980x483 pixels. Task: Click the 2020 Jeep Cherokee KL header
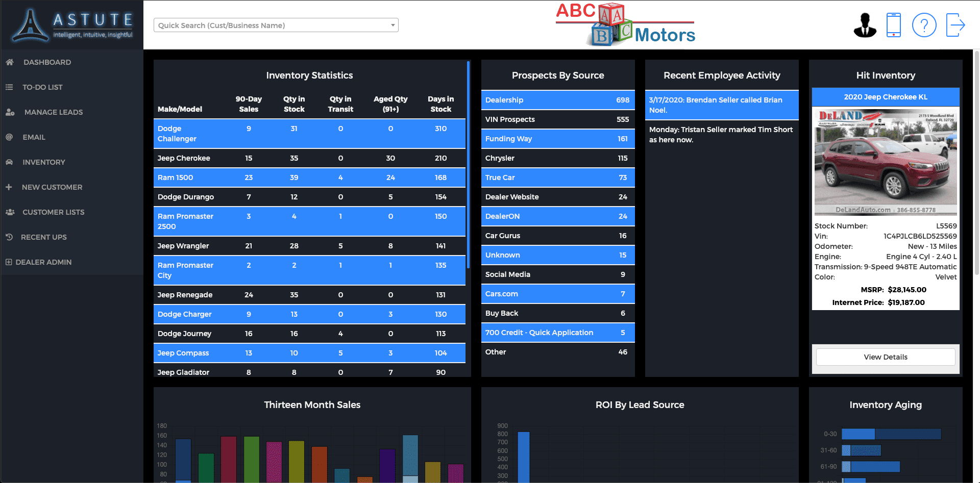pos(886,97)
